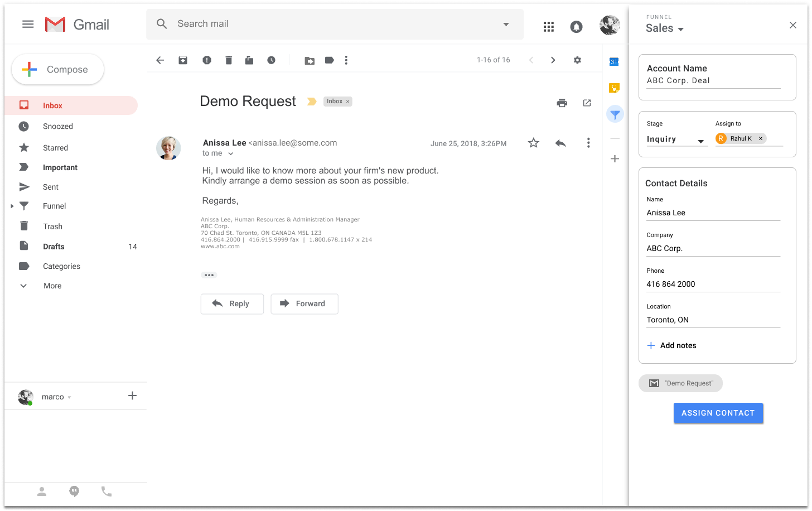Open the Google Keep add-on icon

tap(614, 88)
